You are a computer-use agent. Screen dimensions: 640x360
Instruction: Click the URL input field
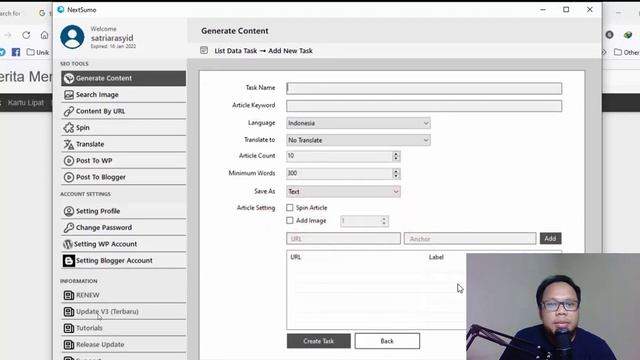pos(343,238)
